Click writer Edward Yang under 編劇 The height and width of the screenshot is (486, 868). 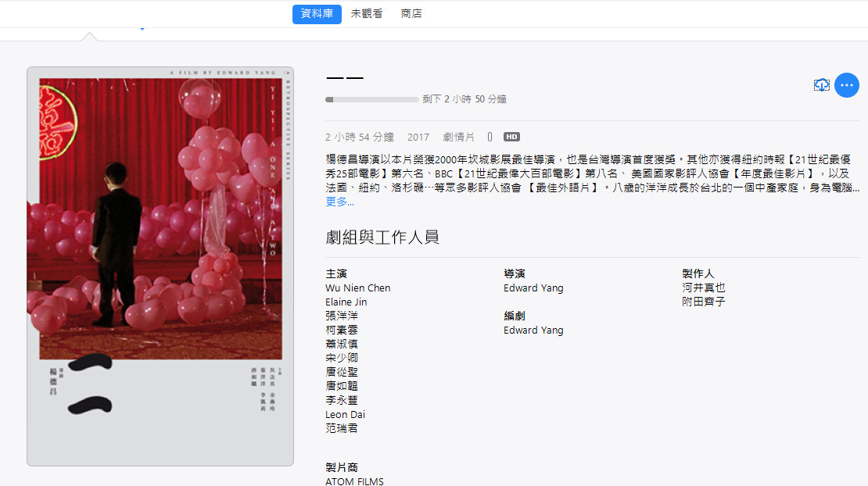[533, 330]
